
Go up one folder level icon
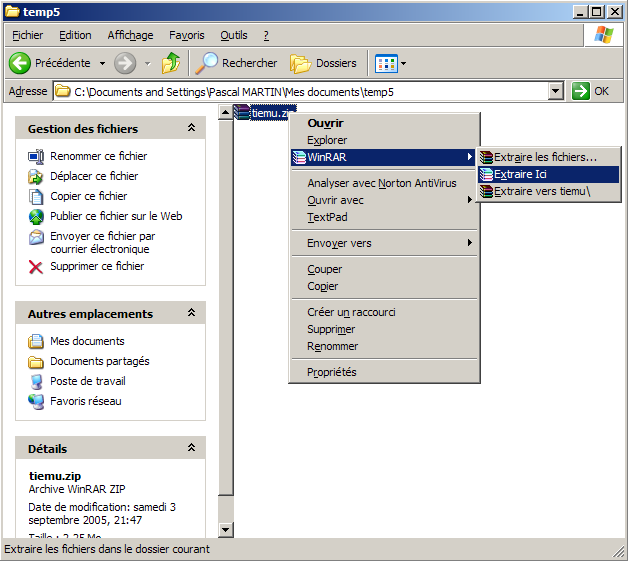tap(171, 63)
